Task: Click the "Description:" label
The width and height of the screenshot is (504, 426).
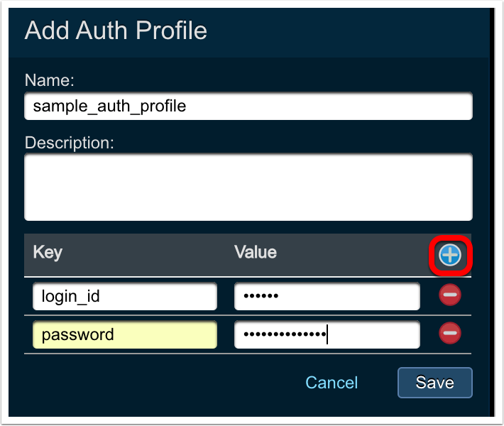Action: (x=69, y=142)
